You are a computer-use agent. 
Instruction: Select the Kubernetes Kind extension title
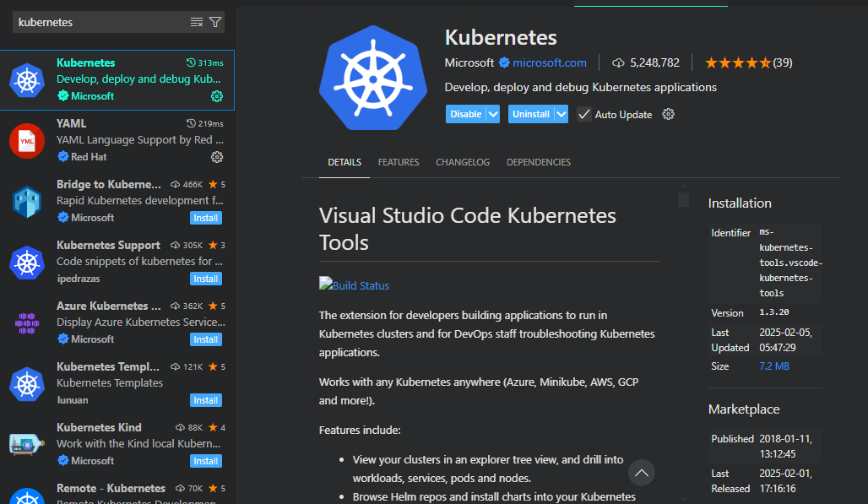[99, 427]
